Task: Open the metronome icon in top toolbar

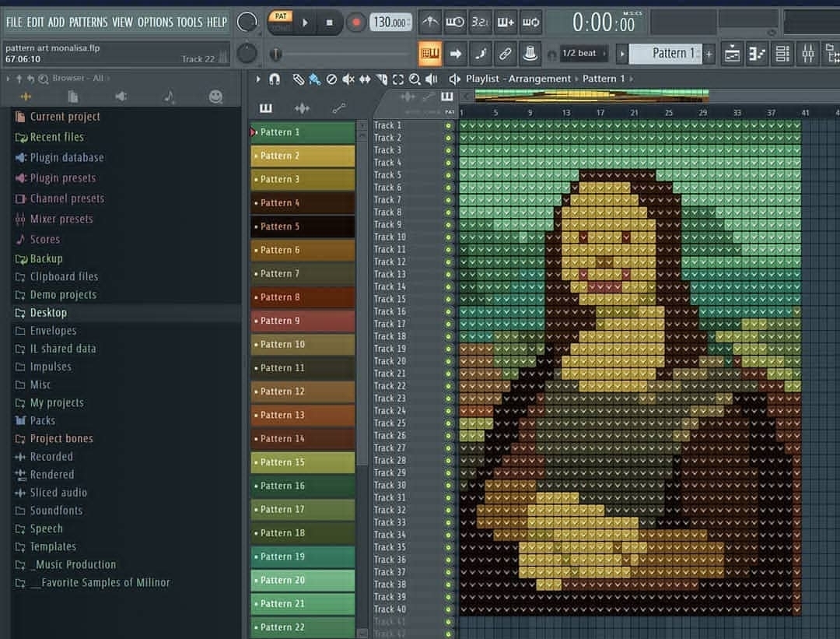Action: (429, 22)
